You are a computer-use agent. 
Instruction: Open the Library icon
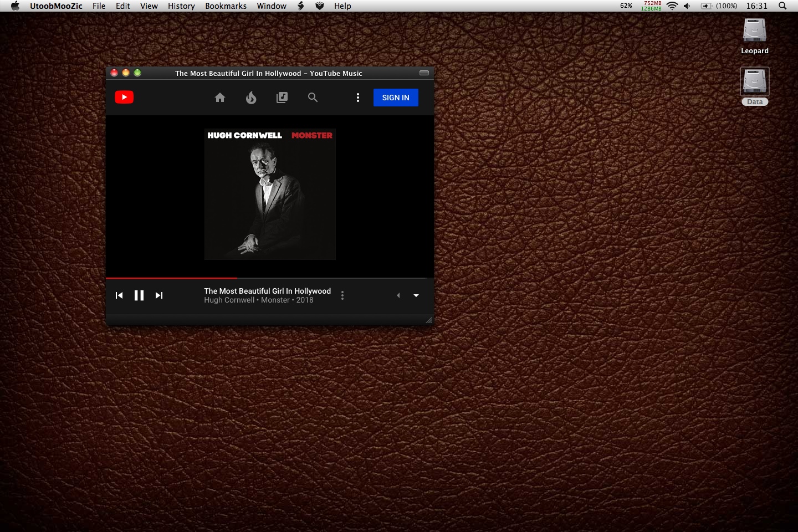click(x=282, y=98)
